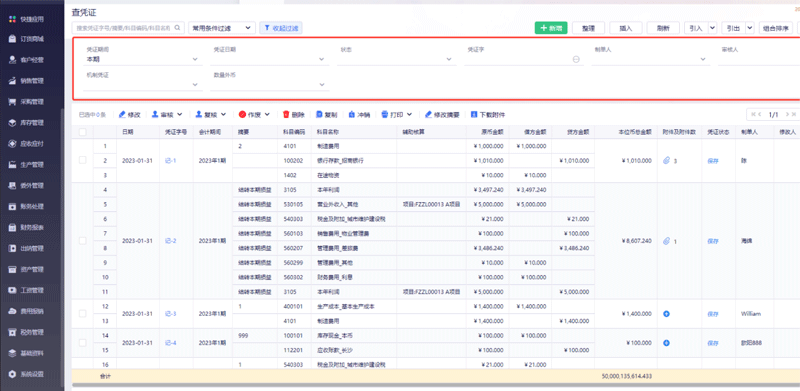The height and width of the screenshot is (391, 800).
Task: Click 删除 trash in the toolbar
Action: tap(294, 115)
